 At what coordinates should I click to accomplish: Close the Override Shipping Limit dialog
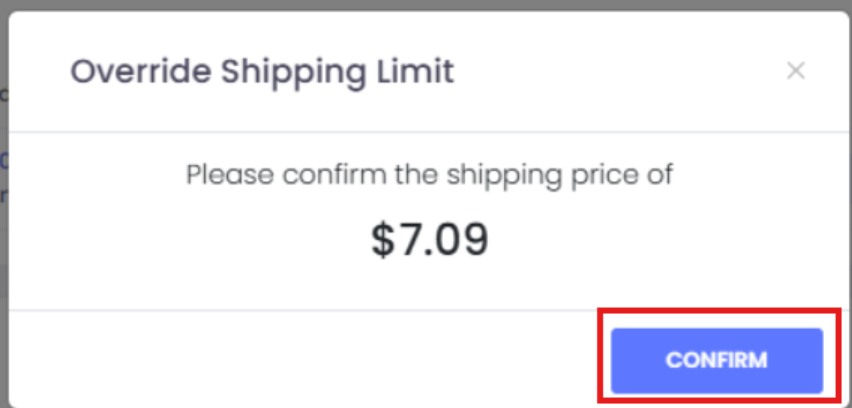point(795,71)
